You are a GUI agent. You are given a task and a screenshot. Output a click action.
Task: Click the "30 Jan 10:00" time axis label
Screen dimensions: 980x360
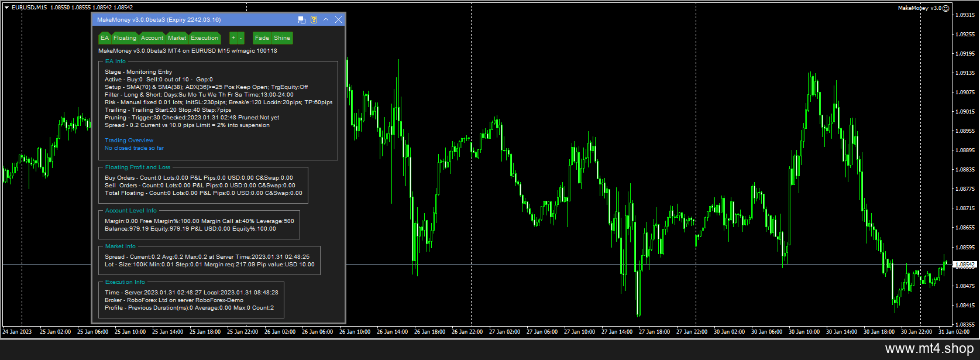[x=804, y=332]
